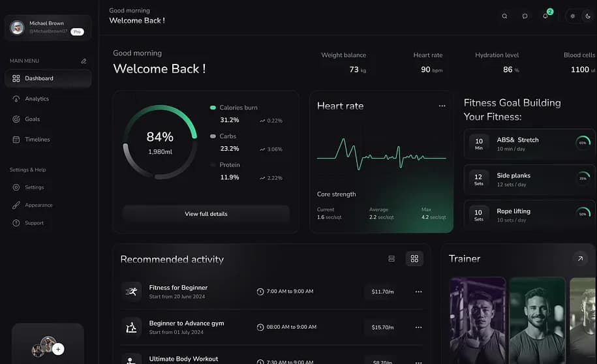Click the running icon for Fitness for Beginner
Viewport: 597px width, 364px height.
[132, 292]
